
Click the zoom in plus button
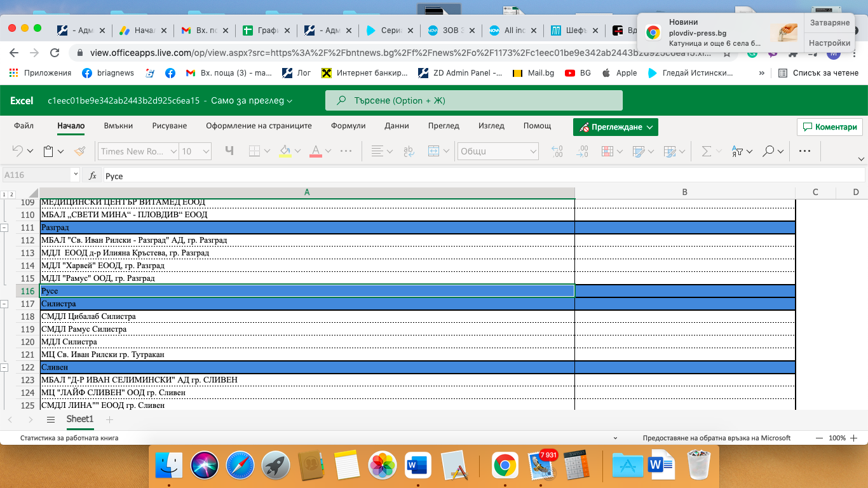pyautogui.click(x=855, y=438)
